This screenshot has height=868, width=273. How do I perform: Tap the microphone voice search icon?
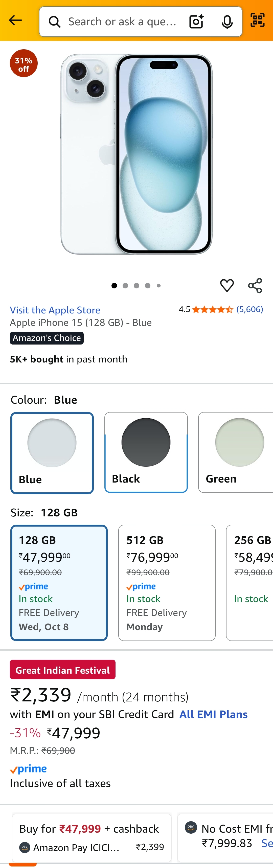227,21
